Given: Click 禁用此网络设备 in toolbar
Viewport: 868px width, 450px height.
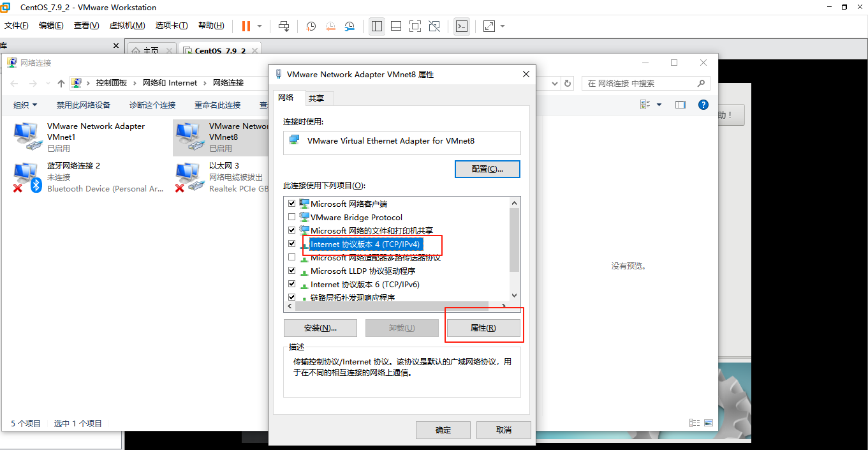Looking at the screenshot, I should 83,105.
